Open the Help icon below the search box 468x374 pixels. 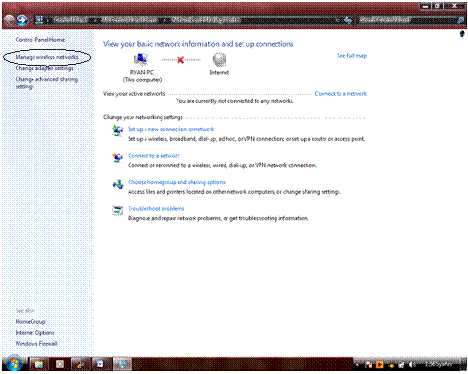[462, 34]
